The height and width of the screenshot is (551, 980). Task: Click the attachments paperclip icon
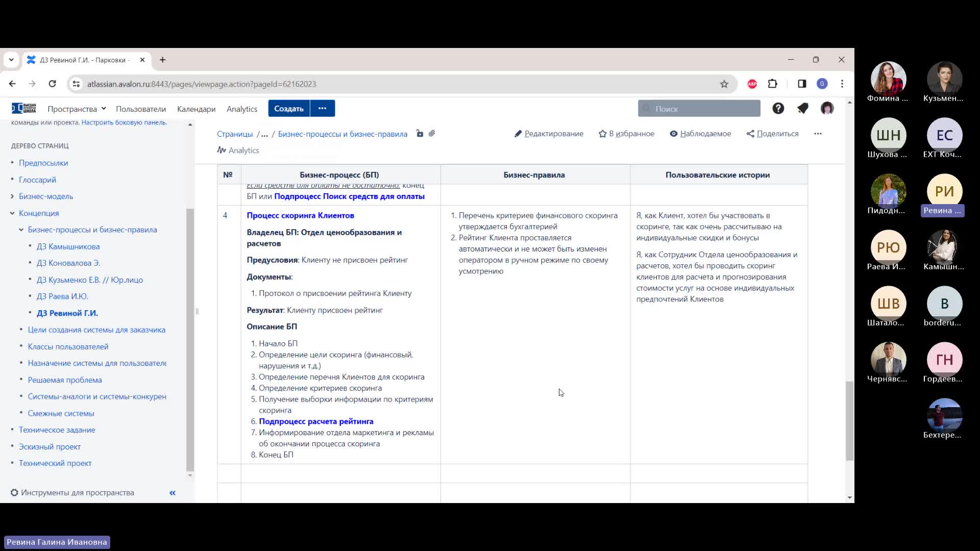point(432,134)
